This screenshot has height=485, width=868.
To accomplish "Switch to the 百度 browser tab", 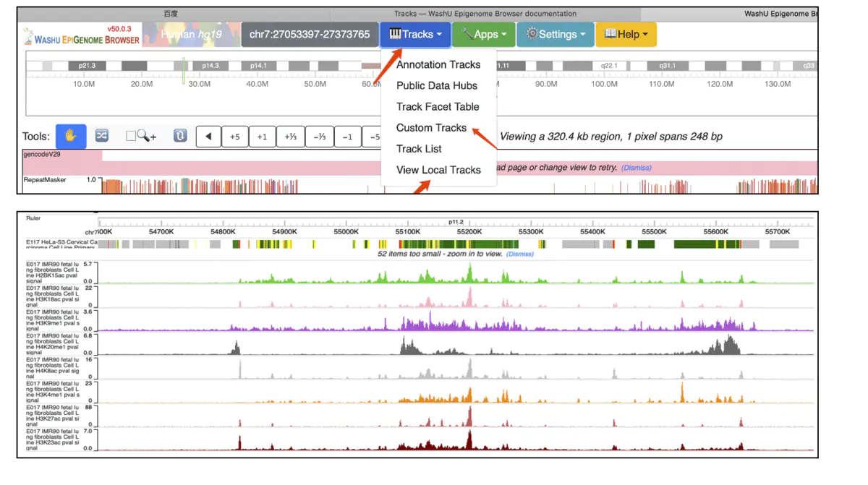I will coord(171,13).
